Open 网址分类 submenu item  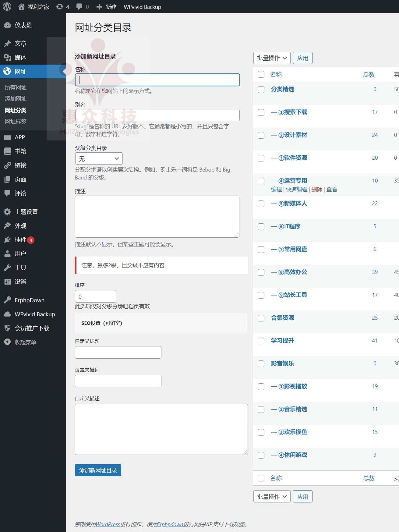(16, 110)
